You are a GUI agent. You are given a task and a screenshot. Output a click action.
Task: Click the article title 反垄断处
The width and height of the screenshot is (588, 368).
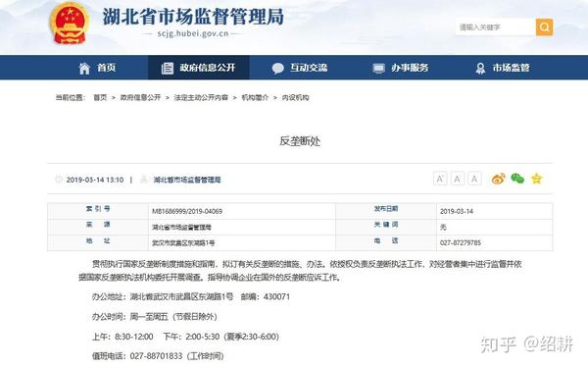coord(300,141)
